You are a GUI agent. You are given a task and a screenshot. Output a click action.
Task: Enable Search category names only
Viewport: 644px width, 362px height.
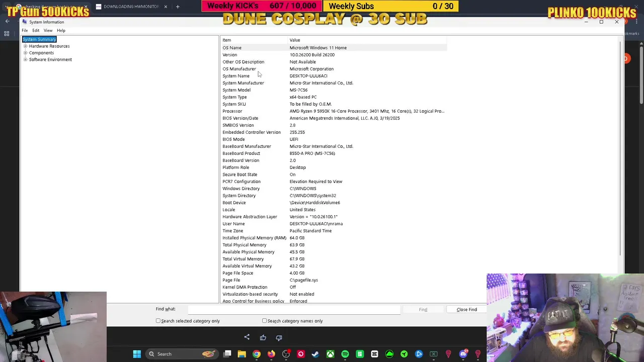(264, 321)
